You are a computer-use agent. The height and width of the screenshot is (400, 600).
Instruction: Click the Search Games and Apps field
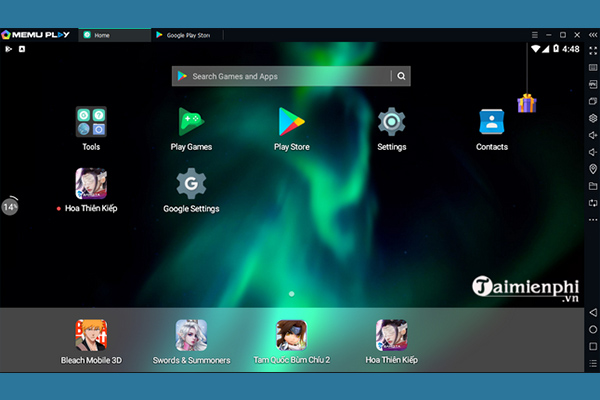pyautogui.click(x=291, y=76)
